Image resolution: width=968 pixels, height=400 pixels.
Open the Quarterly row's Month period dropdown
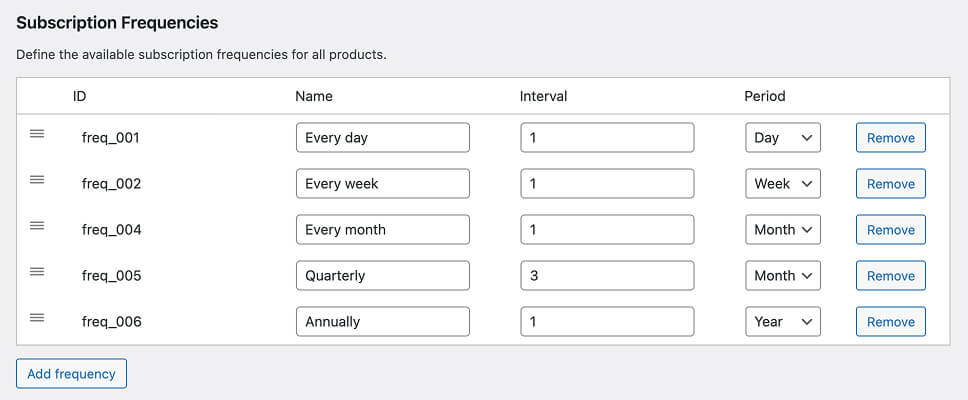click(783, 275)
